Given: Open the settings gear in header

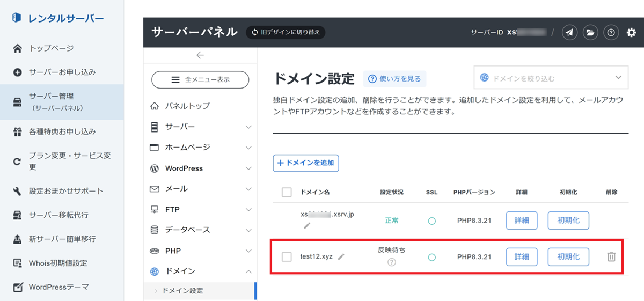Looking at the screenshot, I should 631,33.
